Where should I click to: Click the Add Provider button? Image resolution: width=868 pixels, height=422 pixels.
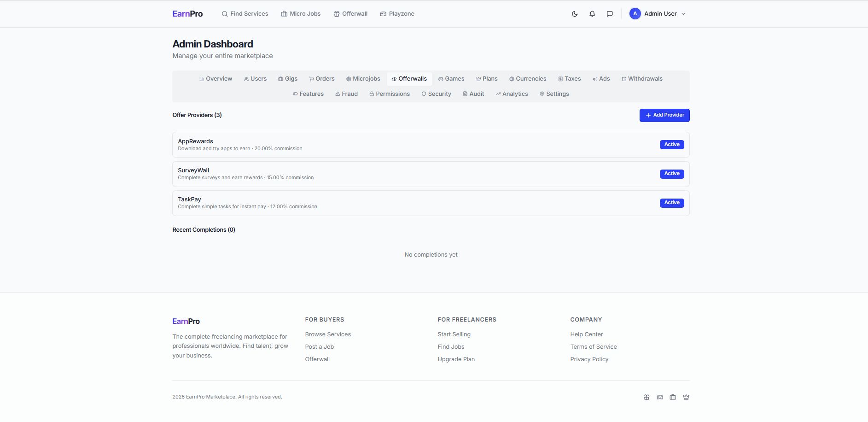pyautogui.click(x=664, y=115)
